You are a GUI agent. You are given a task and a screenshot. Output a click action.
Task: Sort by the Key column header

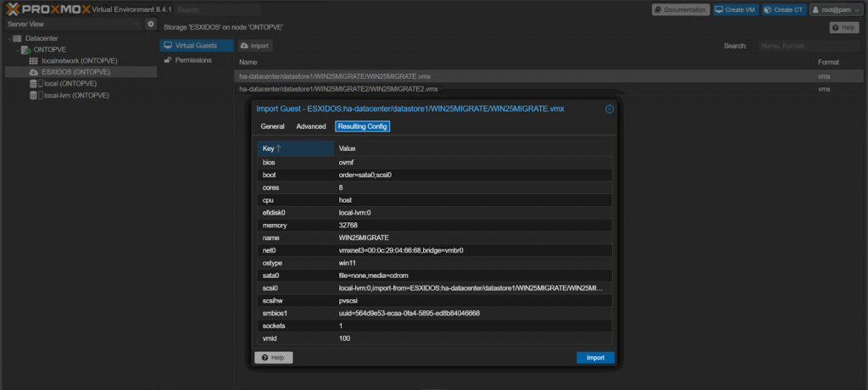tap(296, 148)
